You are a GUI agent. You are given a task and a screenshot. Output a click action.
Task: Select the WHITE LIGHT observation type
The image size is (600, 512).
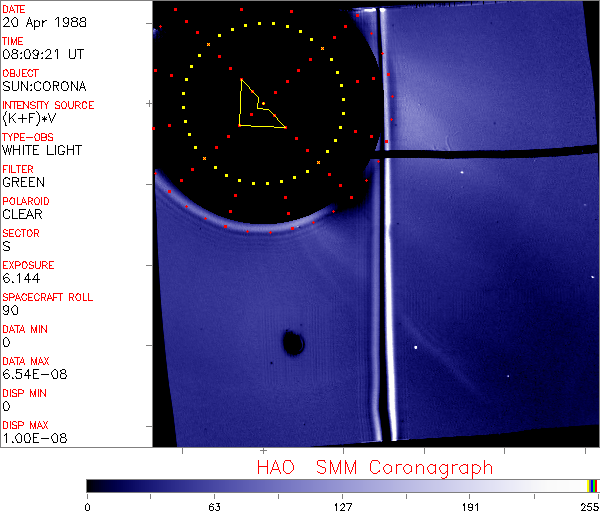pyautogui.click(x=42, y=150)
